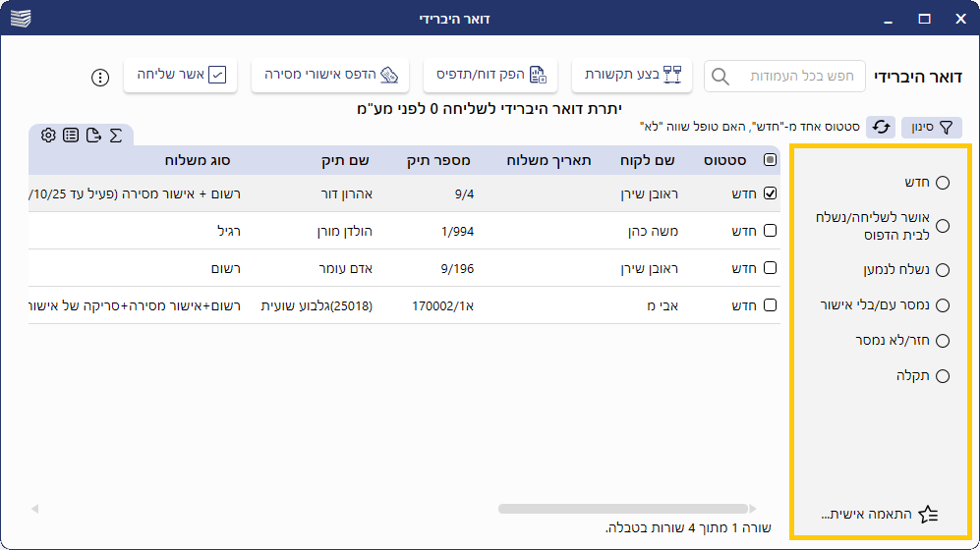Toggle the select-all checkbox in the table header

[770, 160]
